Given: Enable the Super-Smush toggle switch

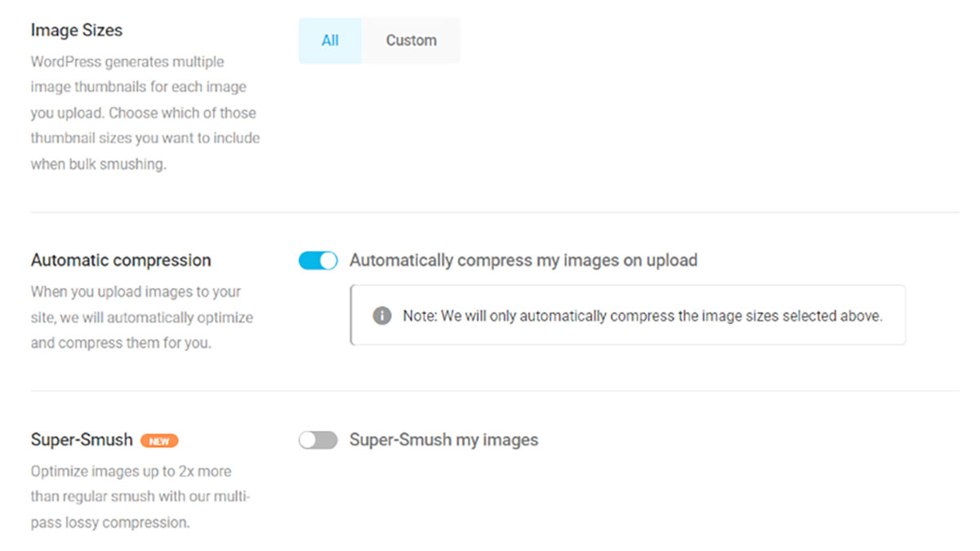Looking at the screenshot, I should pos(318,440).
